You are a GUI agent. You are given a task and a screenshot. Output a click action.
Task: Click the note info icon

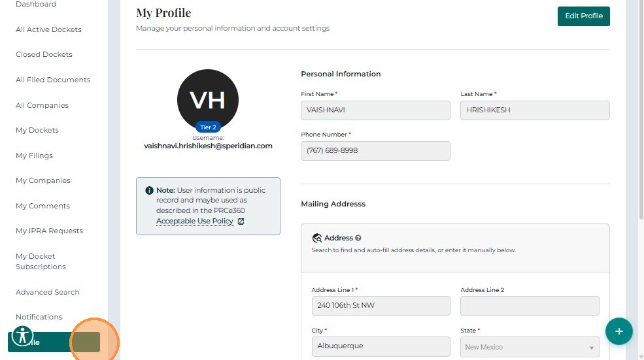tap(149, 191)
